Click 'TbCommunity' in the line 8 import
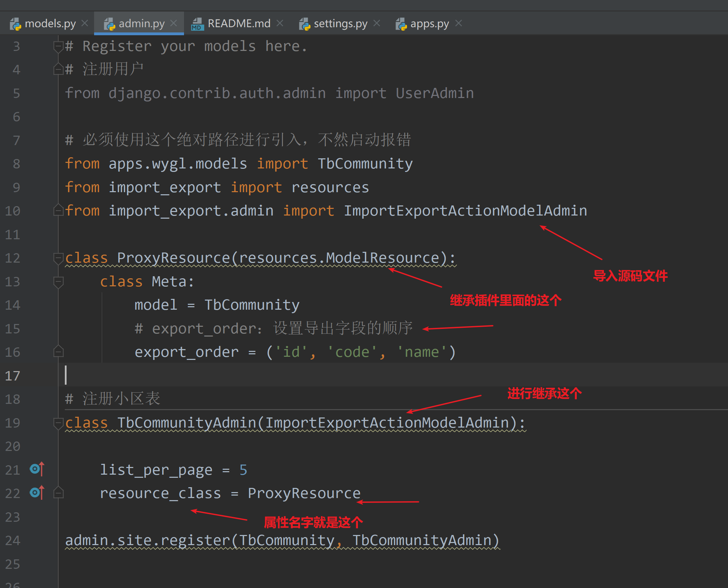The width and height of the screenshot is (728, 588). pos(365,164)
